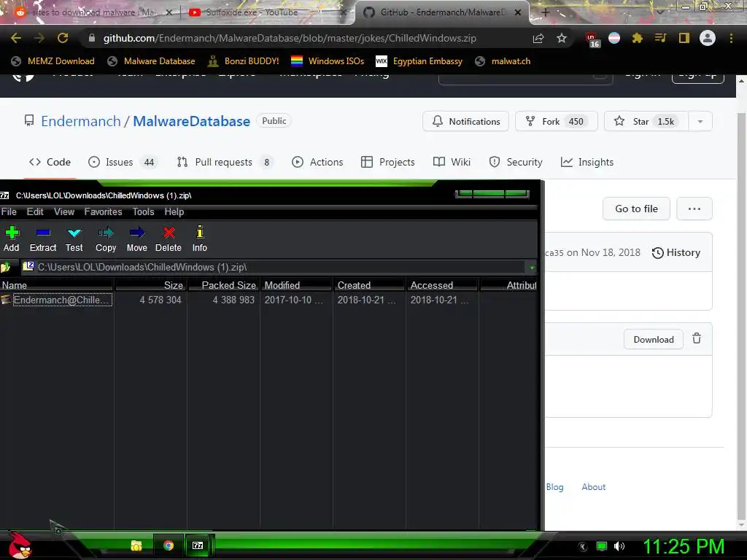Image resolution: width=747 pixels, height=560 pixels.
Task: Switch to Chrome from the taskbar
Action: click(169, 545)
